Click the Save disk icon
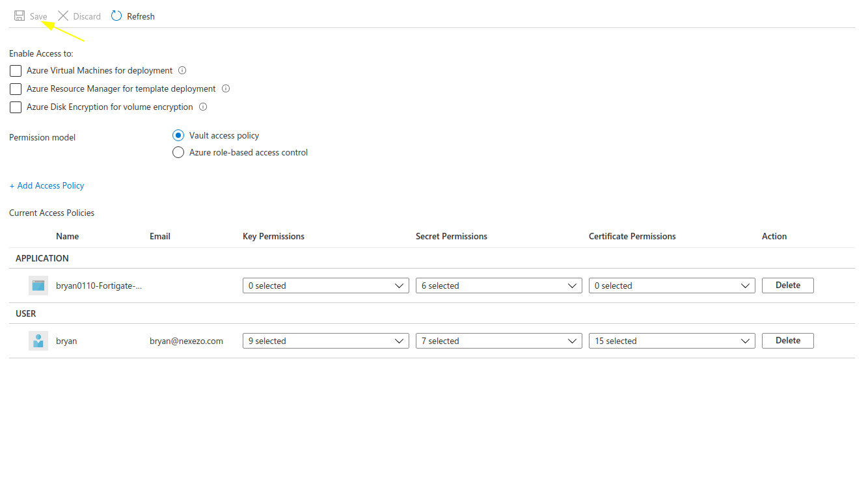This screenshot has height=478, width=868. (x=20, y=16)
